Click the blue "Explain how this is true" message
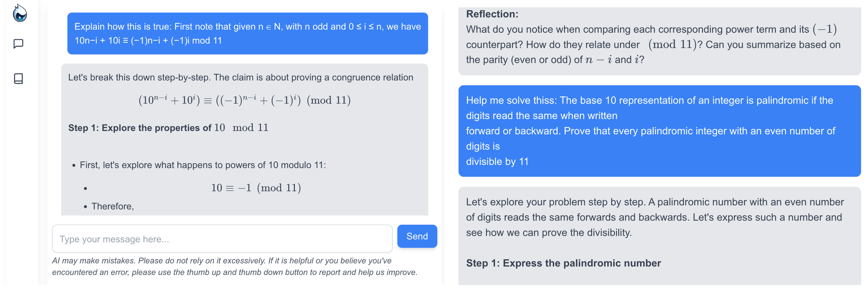This screenshot has height=290, width=868. pos(247,33)
